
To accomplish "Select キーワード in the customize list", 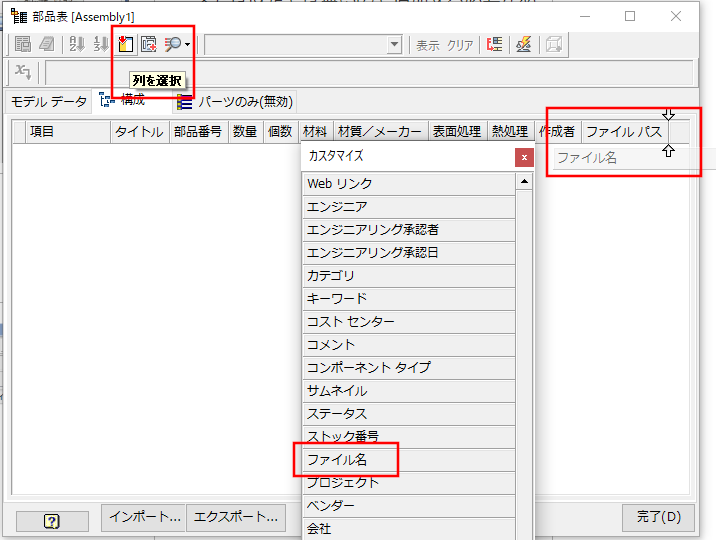I will [409, 299].
